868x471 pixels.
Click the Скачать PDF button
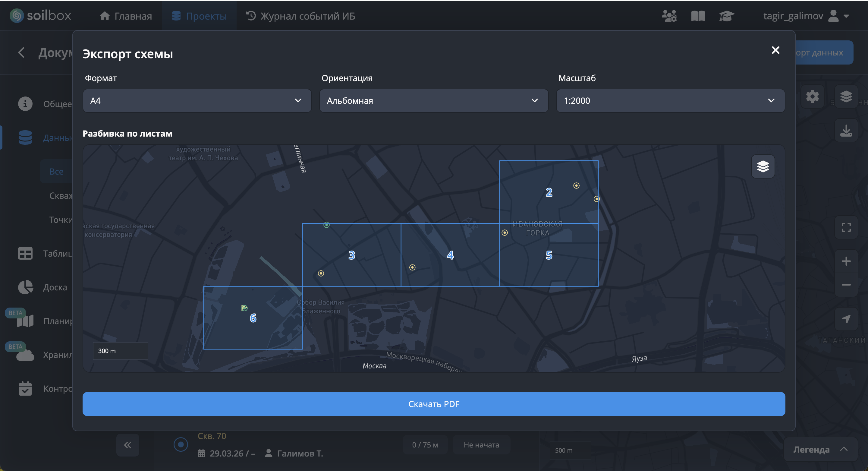pos(434,404)
